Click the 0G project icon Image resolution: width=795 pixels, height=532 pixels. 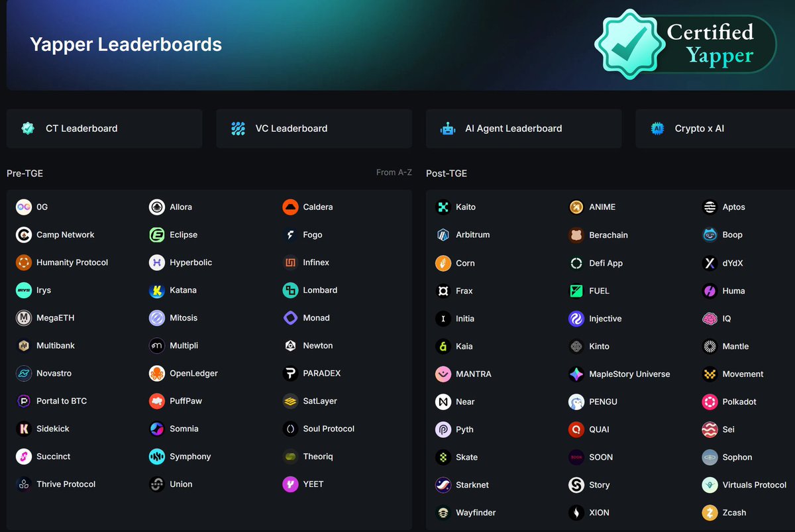pos(24,207)
